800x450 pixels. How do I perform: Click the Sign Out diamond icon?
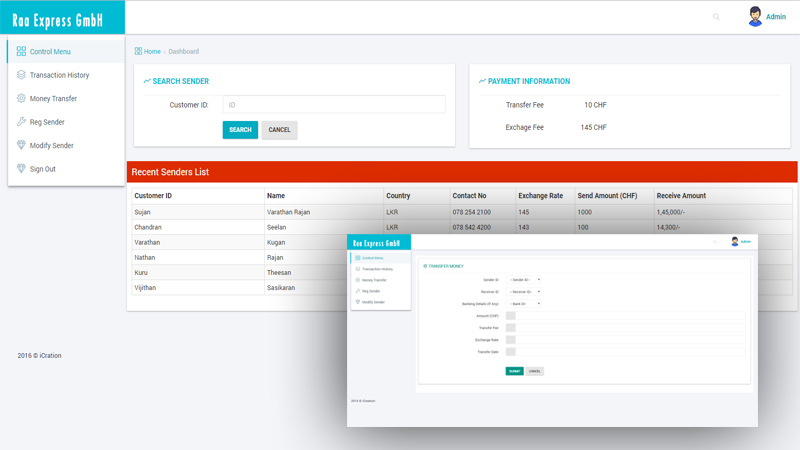click(x=21, y=169)
